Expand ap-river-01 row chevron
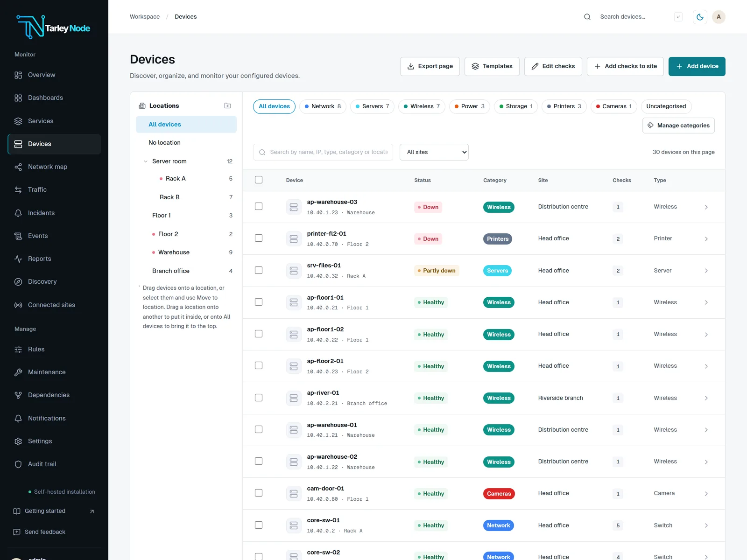 (706, 398)
